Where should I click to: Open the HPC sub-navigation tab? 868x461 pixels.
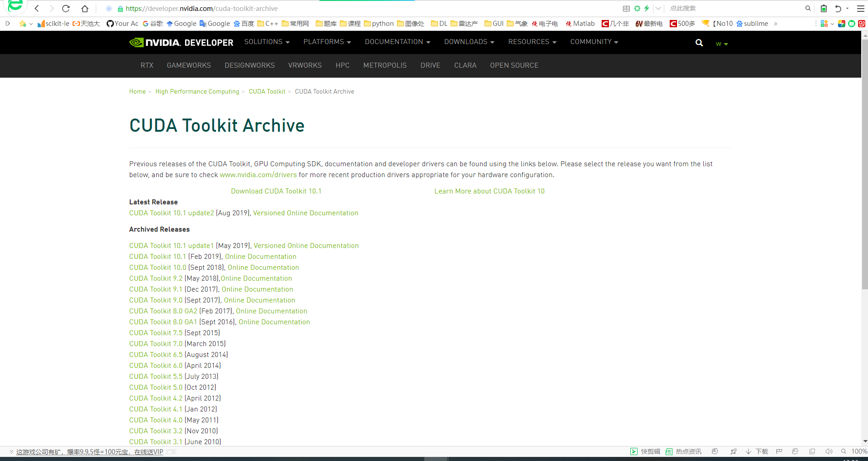coord(343,65)
